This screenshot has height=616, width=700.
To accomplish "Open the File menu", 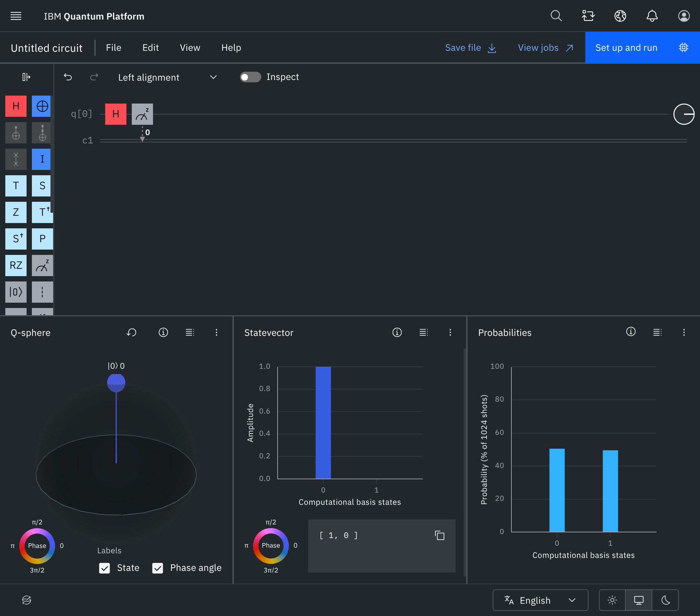I will [113, 47].
